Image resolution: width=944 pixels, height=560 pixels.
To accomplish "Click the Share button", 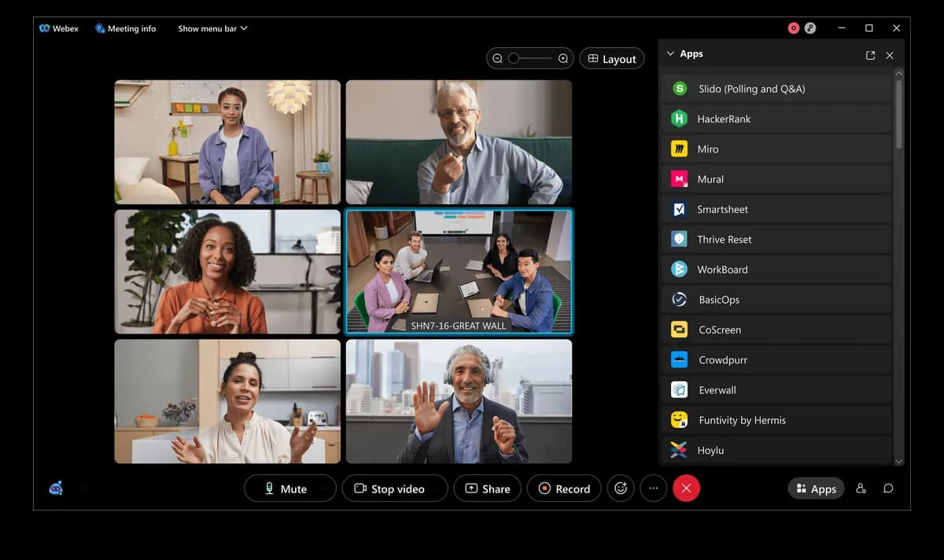I will [x=487, y=488].
